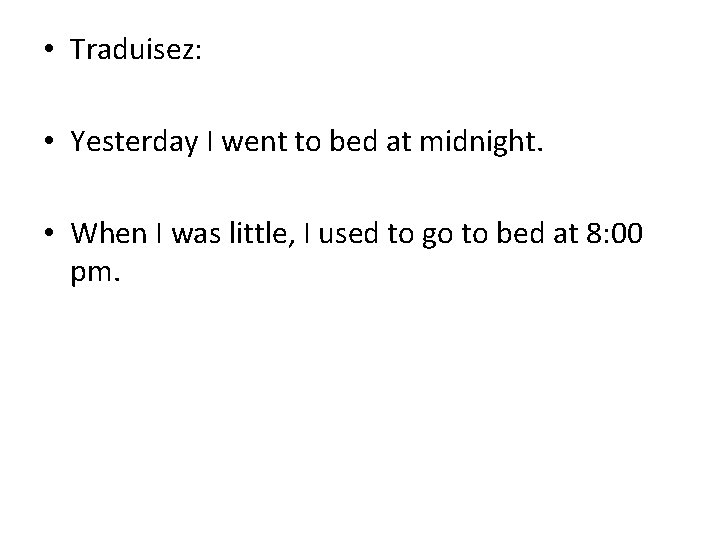Click the pronoun "I" right after "When"

click(x=159, y=233)
